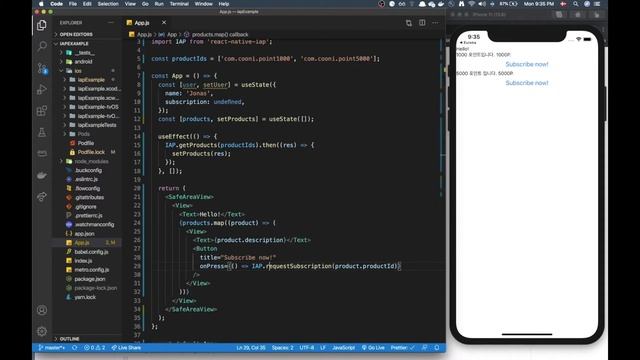
Task: Open the Live Share view icon
Action: click(x=42, y=197)
